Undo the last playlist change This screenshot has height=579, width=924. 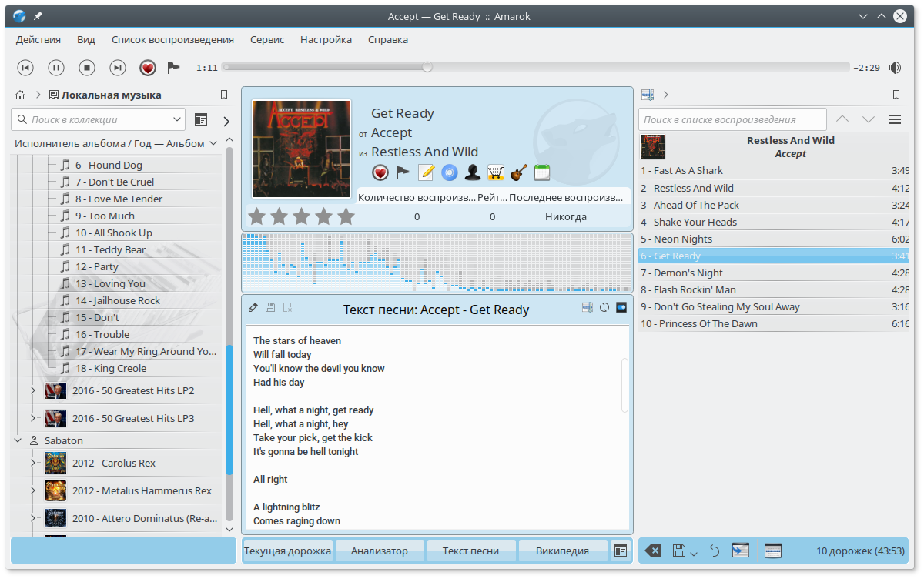click(x=715, y=551)
